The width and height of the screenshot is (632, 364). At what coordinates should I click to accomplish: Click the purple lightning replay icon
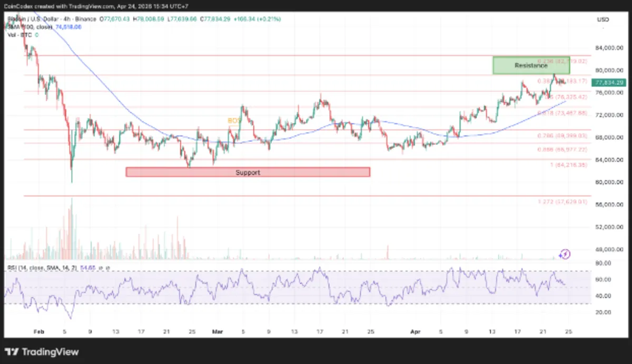tap(564, 254)
